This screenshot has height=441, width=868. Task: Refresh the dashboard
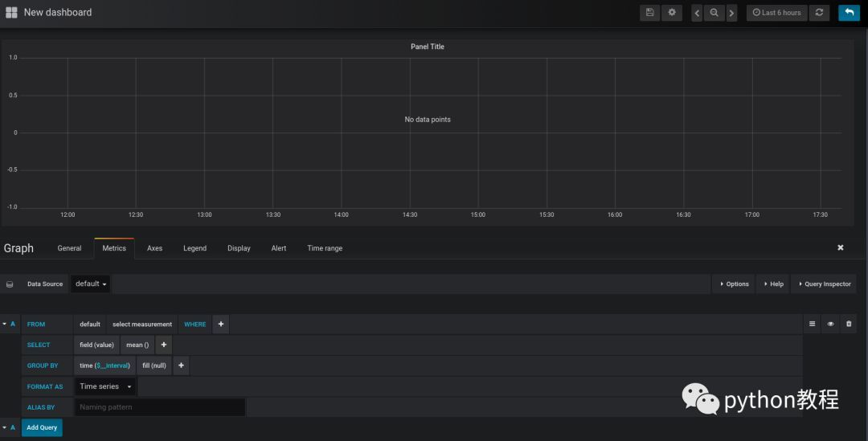click(x=819, y=13)
